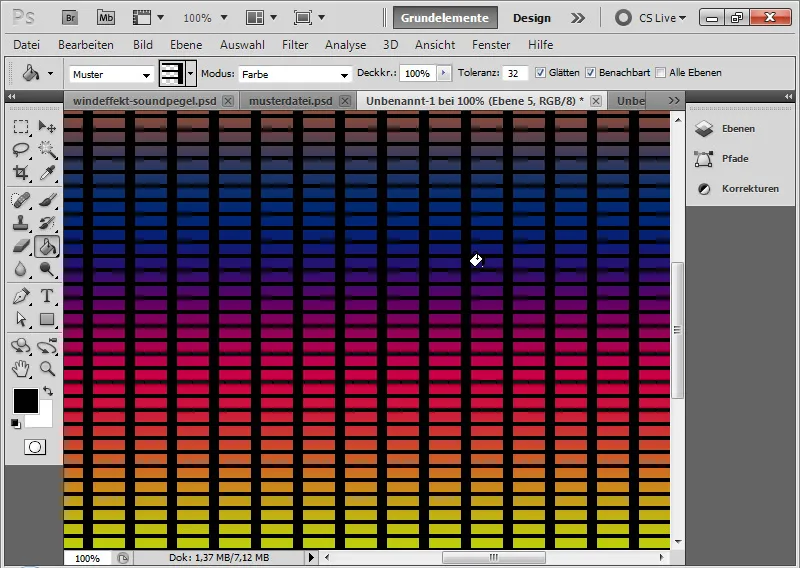The height and width of the screenshot is (568, 800).
Task: Select the Brush tool
Action: tap(47, 200)
